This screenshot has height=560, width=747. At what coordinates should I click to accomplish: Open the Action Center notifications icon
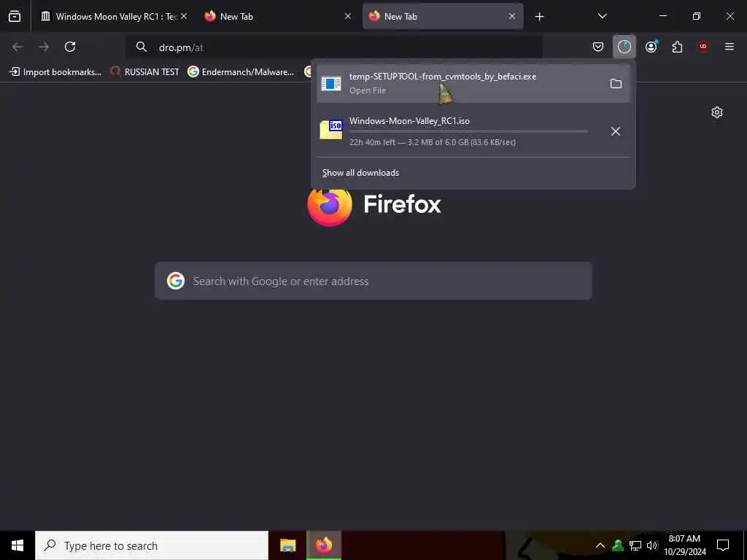pyautogui.click(x=723, y=545)
